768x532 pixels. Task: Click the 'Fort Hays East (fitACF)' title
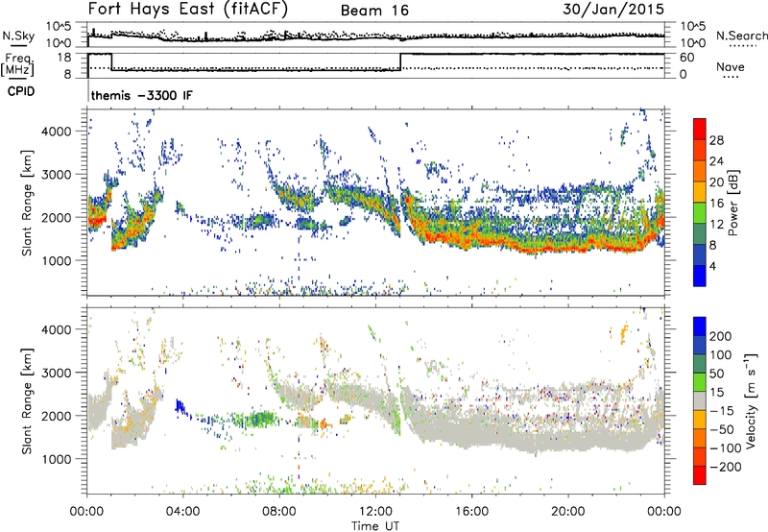[187, 10]
